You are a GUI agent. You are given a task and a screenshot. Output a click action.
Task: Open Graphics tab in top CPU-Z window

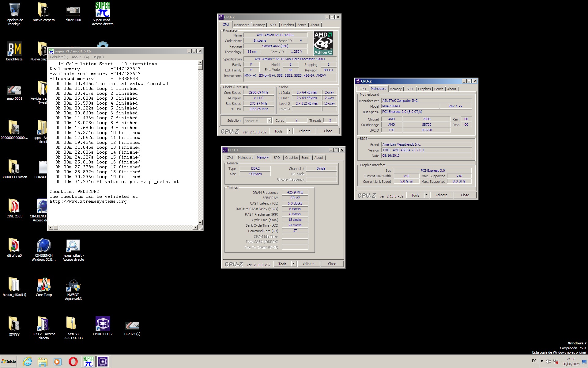(287, 25)
